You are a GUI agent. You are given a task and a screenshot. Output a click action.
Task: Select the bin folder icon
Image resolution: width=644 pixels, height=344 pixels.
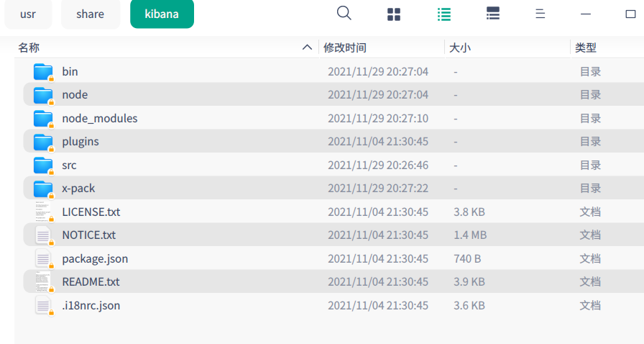pyautogui.click(x=44, y=72)
